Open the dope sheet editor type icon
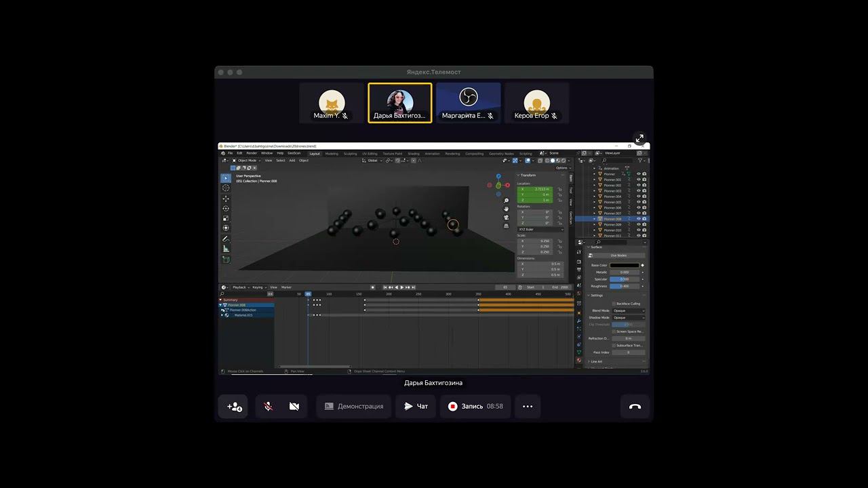 click(223, 287)
